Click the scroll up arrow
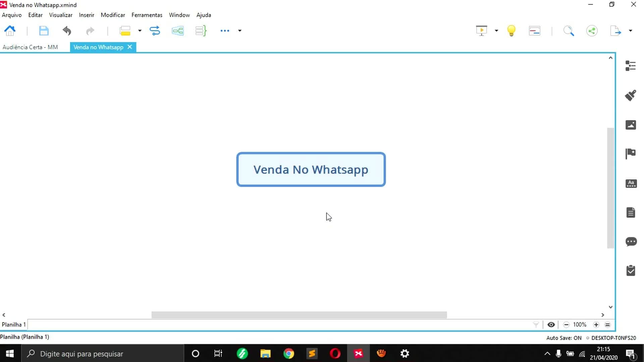 click(x=610, y=58)
